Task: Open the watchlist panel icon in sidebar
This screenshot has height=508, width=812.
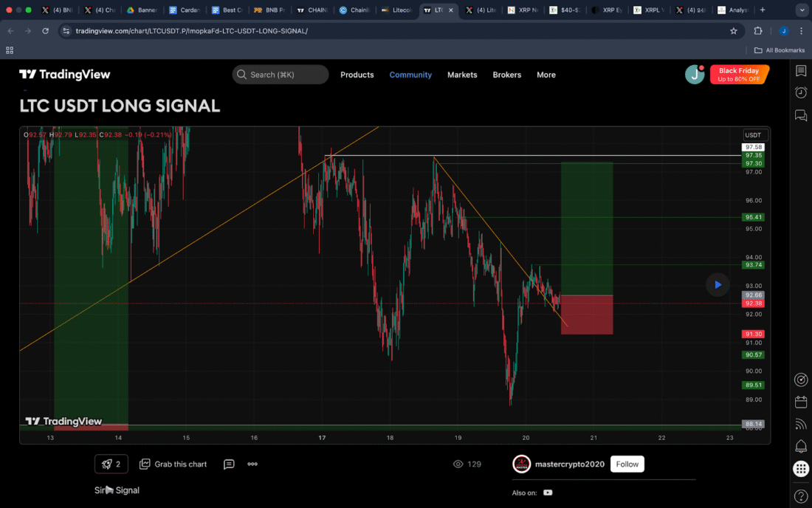Action: pos(800,71)
